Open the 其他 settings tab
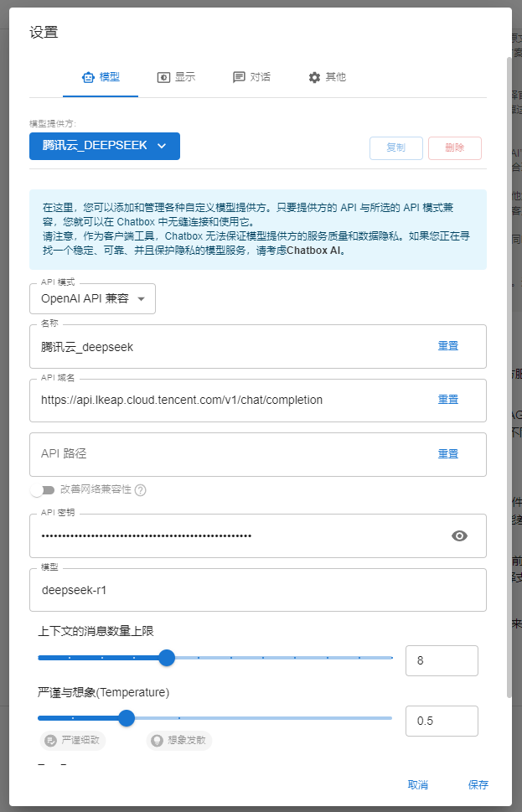The image size is (522, 812). (x=327, y=77)
